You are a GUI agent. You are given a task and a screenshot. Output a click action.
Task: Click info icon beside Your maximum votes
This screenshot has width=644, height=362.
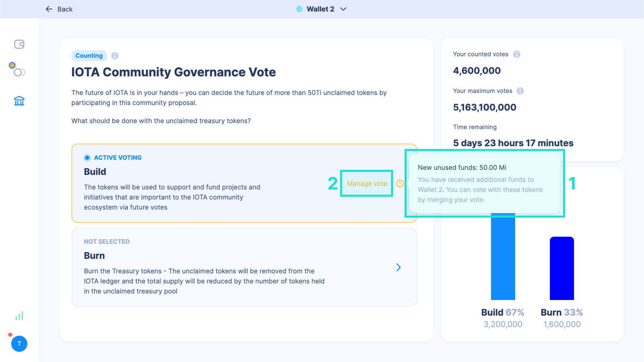[x=520, y=91]
